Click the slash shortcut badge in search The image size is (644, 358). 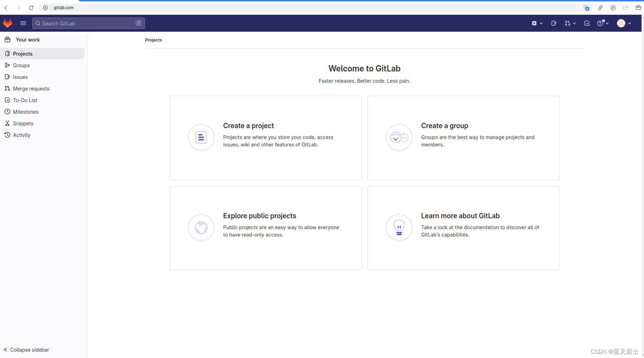[x=139, y=23]
